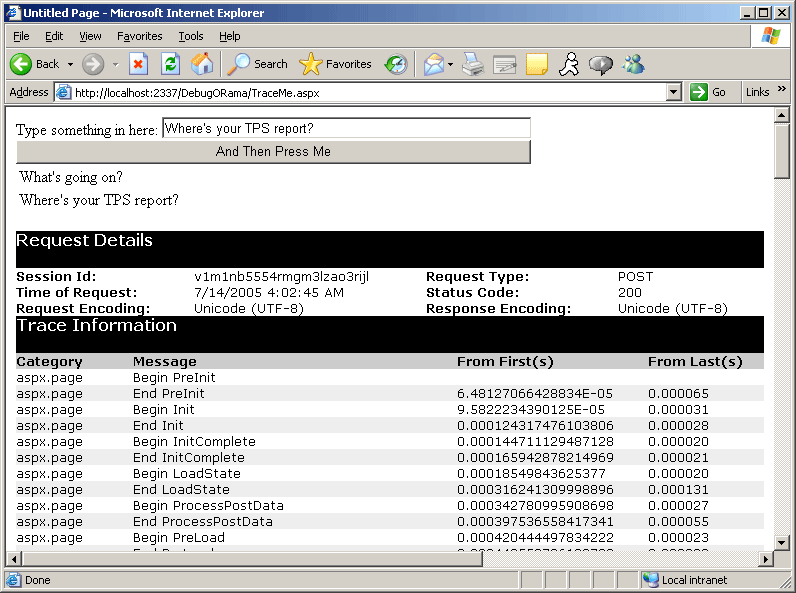Click the Back button
The image size is (796, 593).
(35, 64)
